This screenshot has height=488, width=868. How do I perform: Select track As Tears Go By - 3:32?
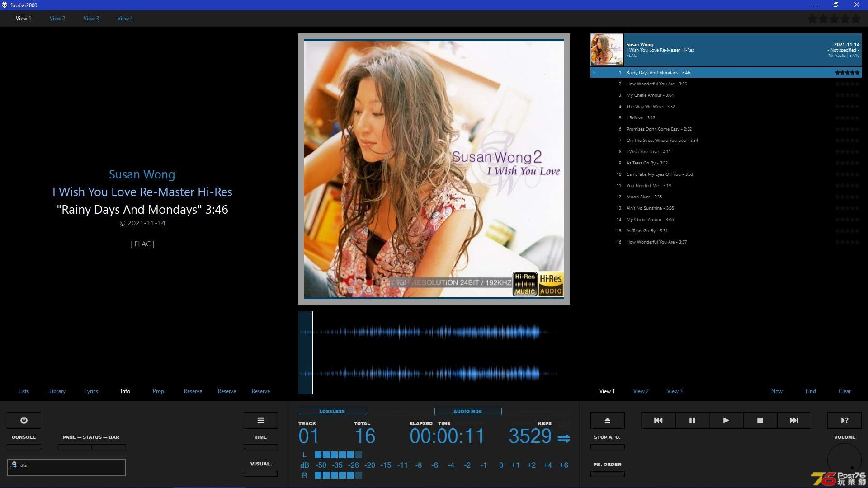pyautogui.click(x=726, y=163)
